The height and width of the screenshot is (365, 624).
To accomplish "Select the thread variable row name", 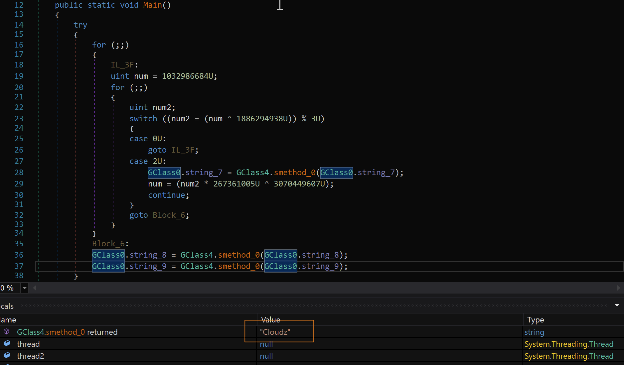I will (x=28, y=344).
